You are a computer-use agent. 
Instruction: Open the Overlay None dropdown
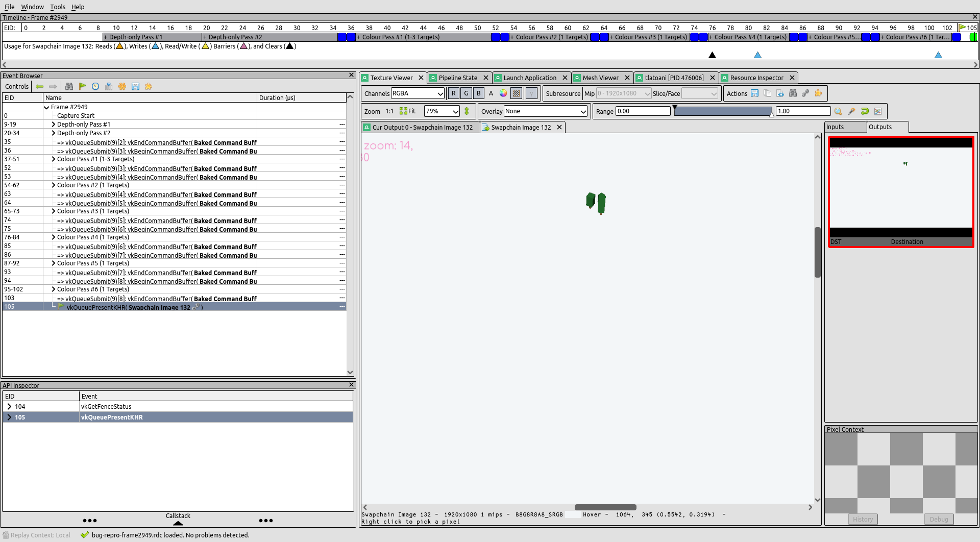(546, 111)
